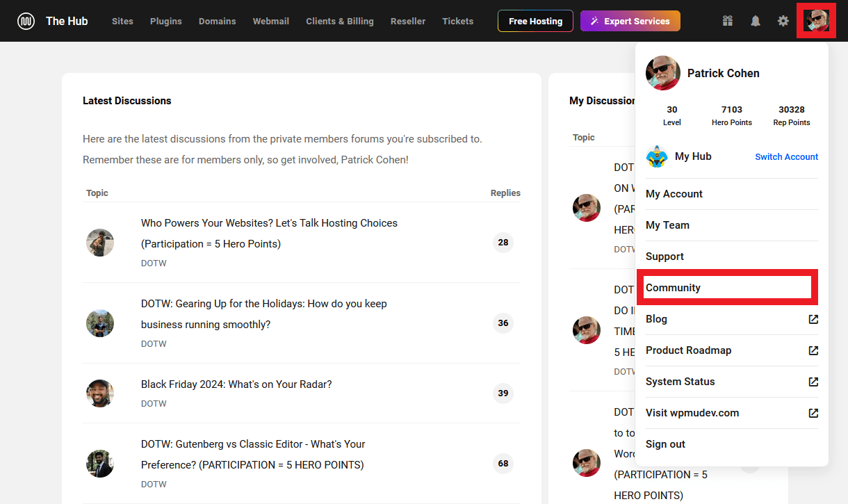The image size is (848, 504).
Task: Open Webmail in top navigation
Action: (271, 21)
